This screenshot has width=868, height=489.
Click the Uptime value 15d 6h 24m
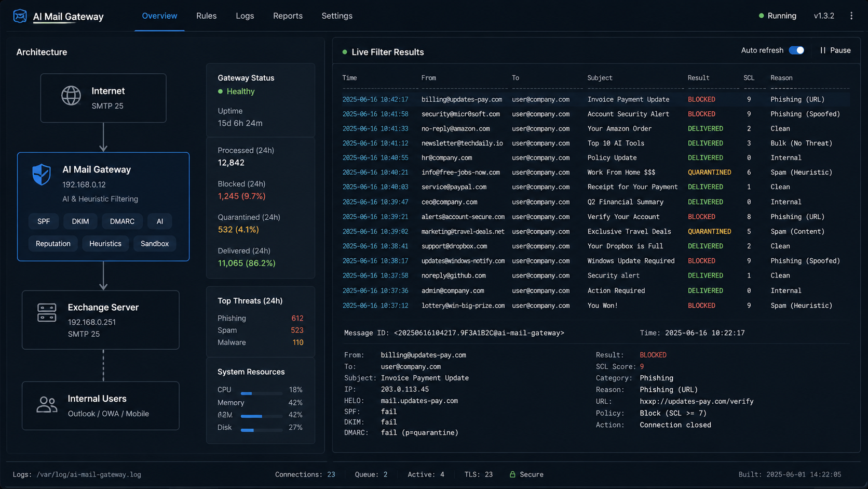point(240,123)
